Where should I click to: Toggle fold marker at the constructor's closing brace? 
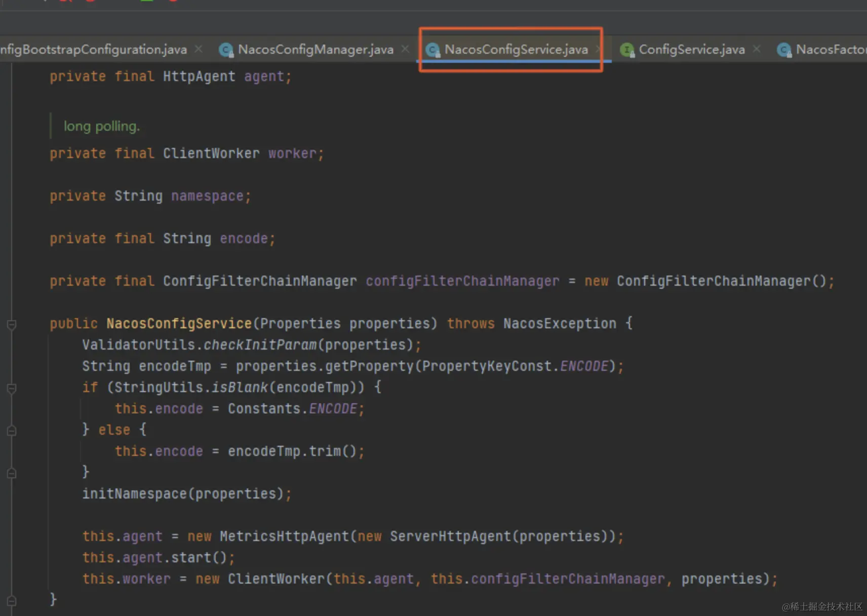(12, 601)
